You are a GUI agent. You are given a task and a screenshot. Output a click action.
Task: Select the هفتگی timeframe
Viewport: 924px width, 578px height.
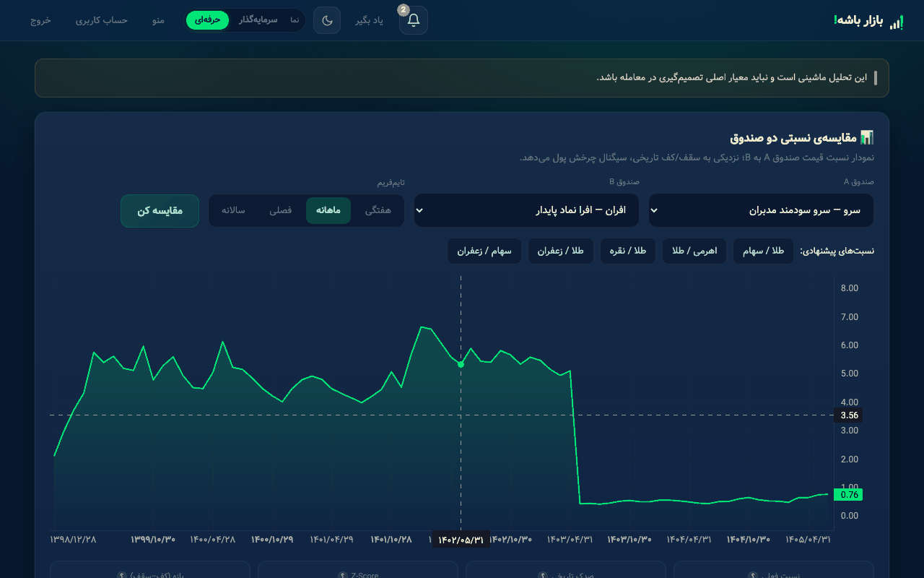pyautogui.click(x=378, y=210)
